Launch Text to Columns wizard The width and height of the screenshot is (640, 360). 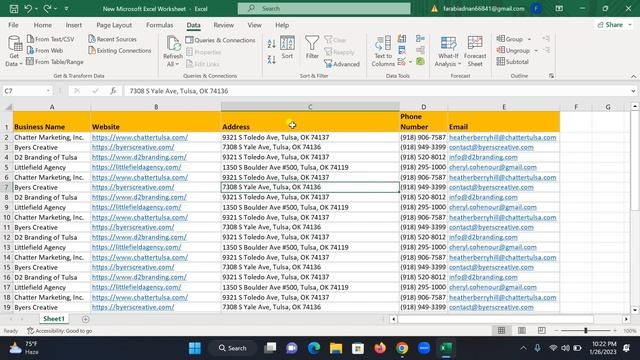click(383, 51)
